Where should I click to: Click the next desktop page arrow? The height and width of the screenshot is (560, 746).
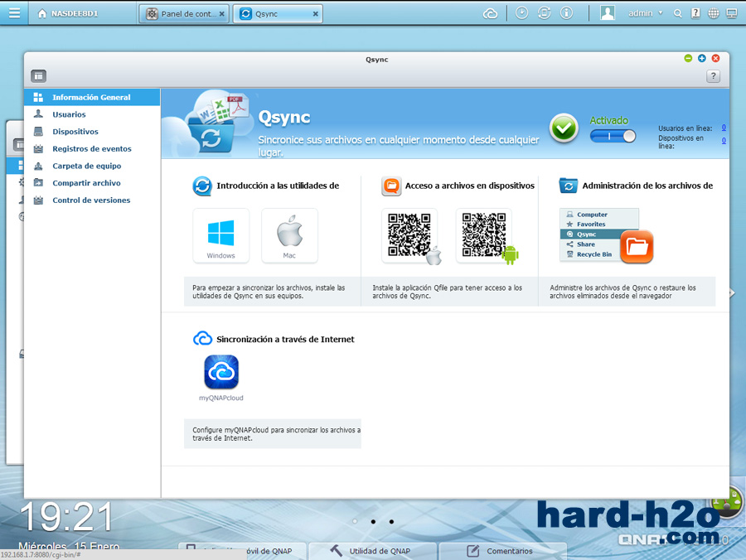(732, 293)
